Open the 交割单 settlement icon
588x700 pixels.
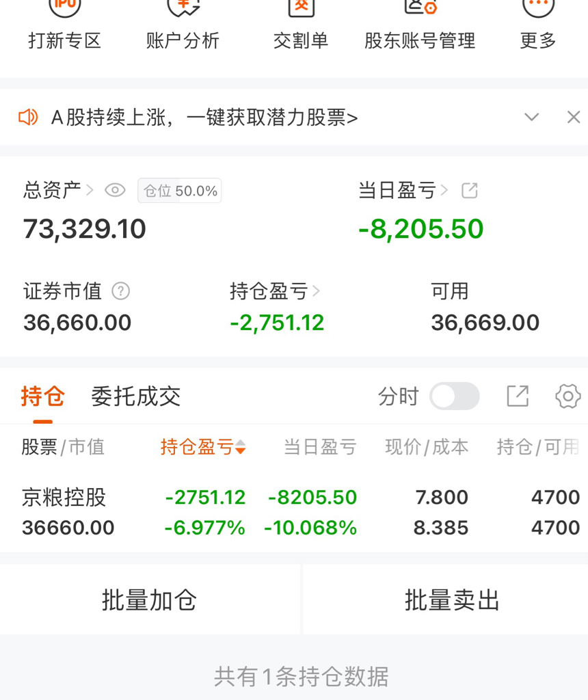coord(301,8)
